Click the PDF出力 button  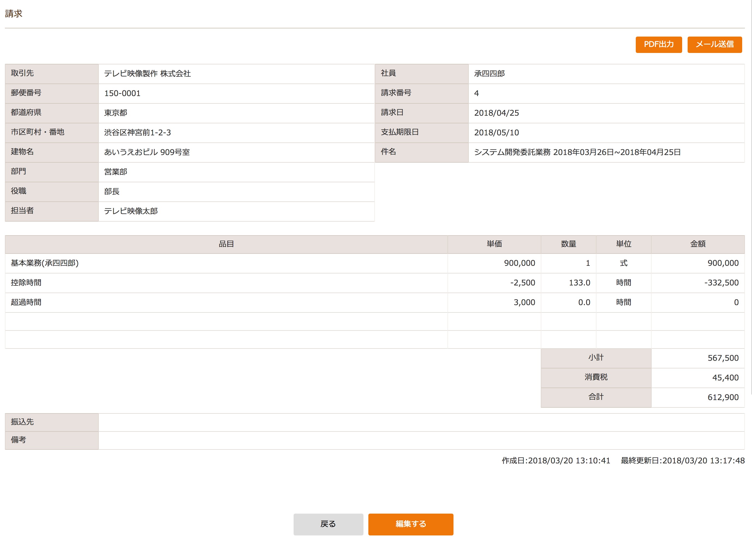[658, 44]
